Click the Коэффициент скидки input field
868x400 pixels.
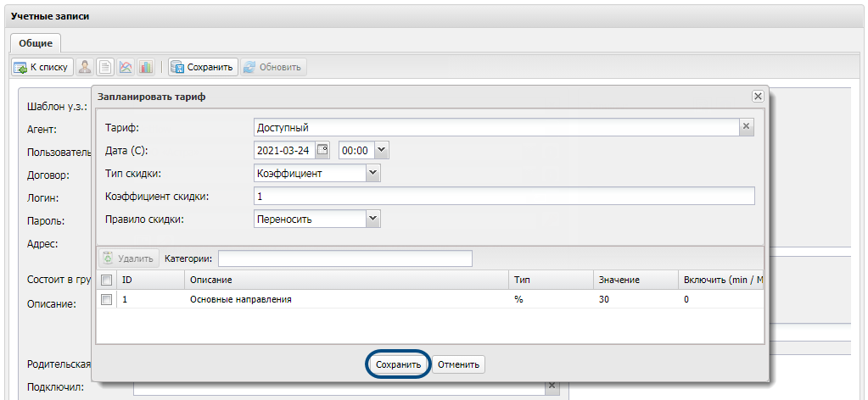pyautogui.click(x=504, y=196)
